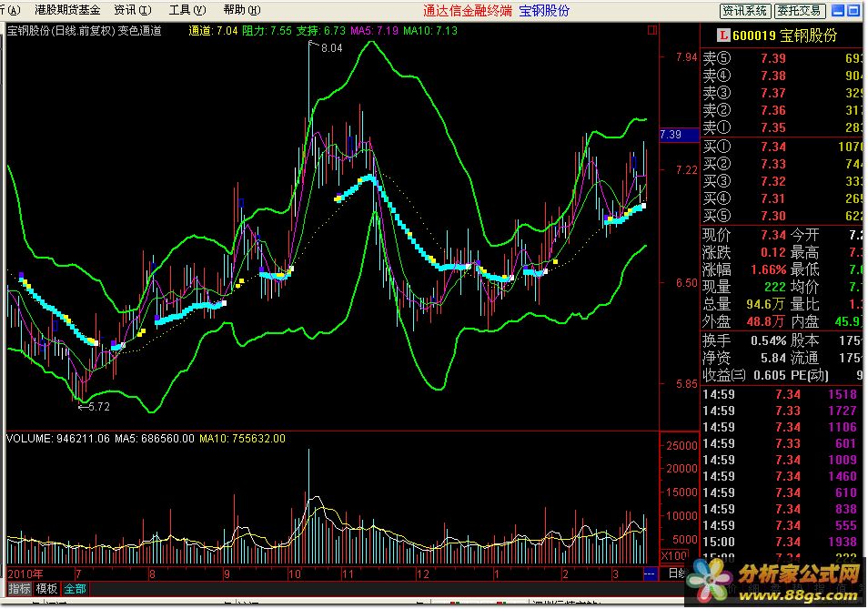Click the red L icon beside 600019

click(723, 36)
